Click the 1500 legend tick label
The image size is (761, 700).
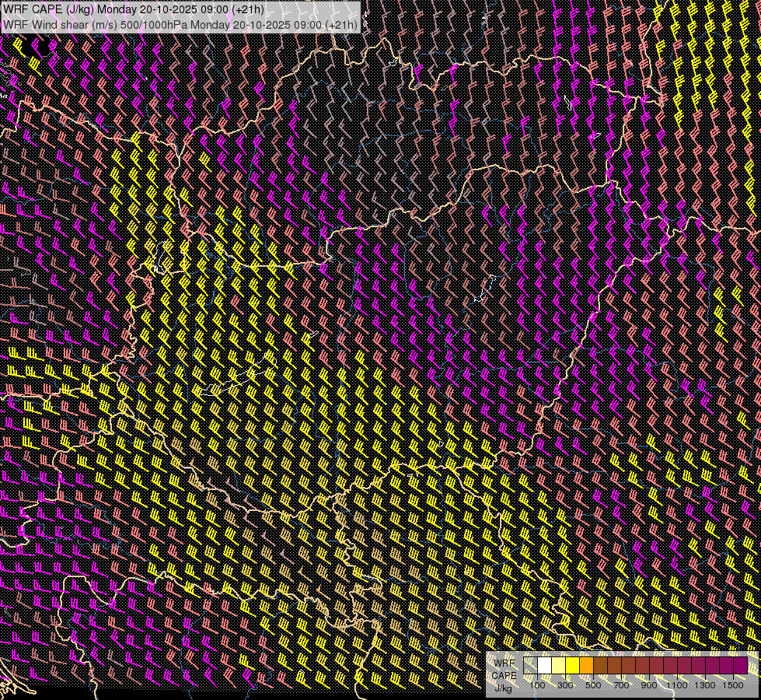(733, 685)
